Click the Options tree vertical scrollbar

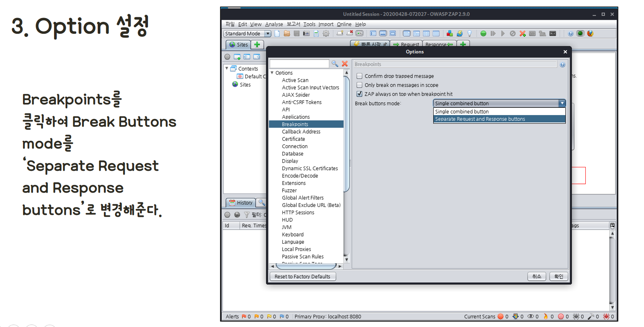coord(347,165)
